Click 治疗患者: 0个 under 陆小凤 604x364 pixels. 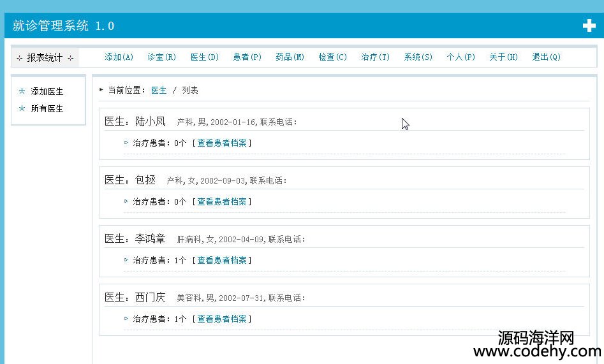tap(159, 143)
